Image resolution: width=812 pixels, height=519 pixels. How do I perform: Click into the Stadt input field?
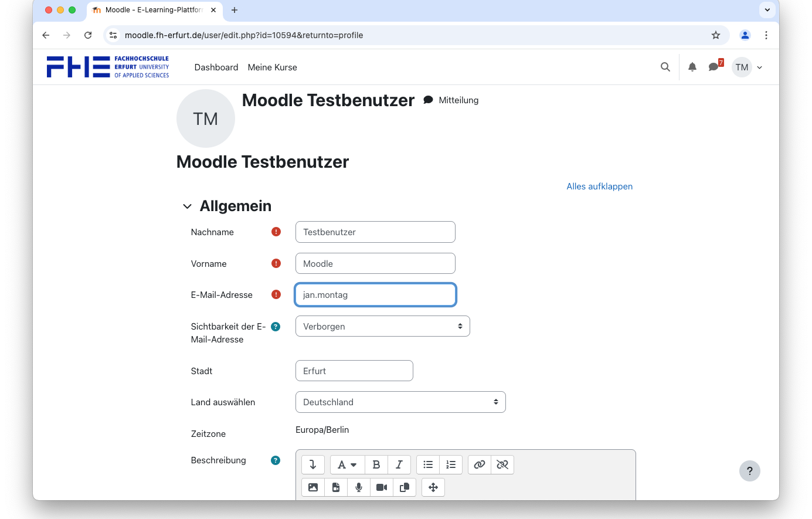[354, 371]
